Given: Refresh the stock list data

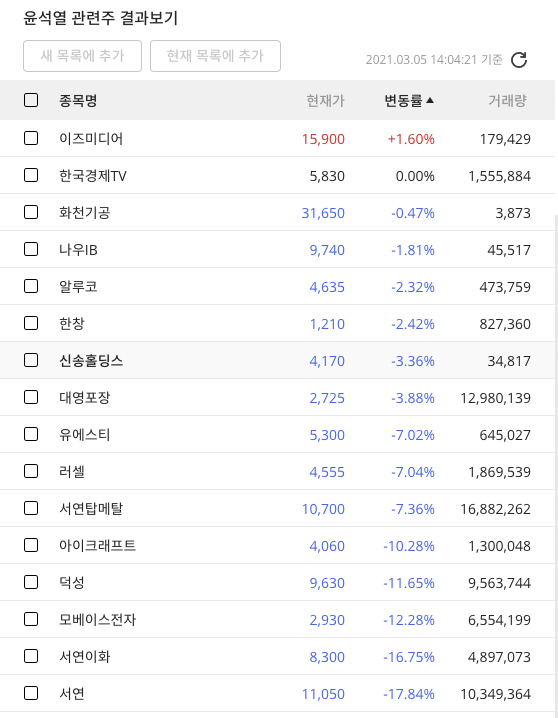Looking at the screenshot, I should point(519,60).
